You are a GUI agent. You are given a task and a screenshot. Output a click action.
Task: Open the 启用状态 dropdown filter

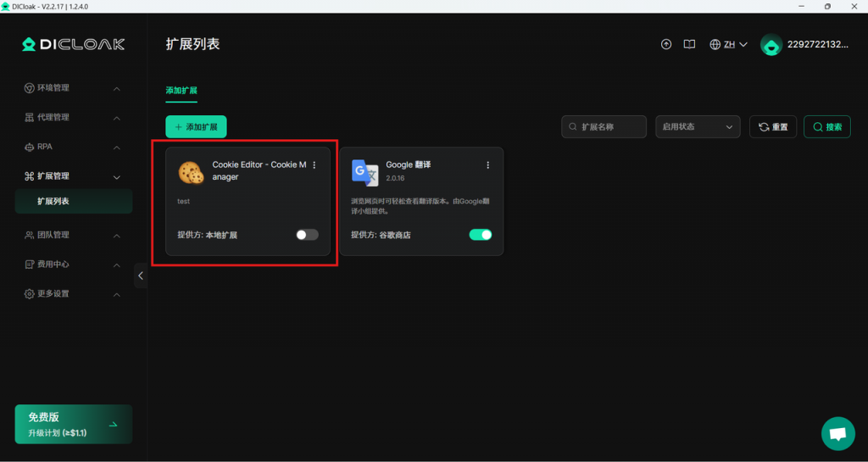pos(697,127)
